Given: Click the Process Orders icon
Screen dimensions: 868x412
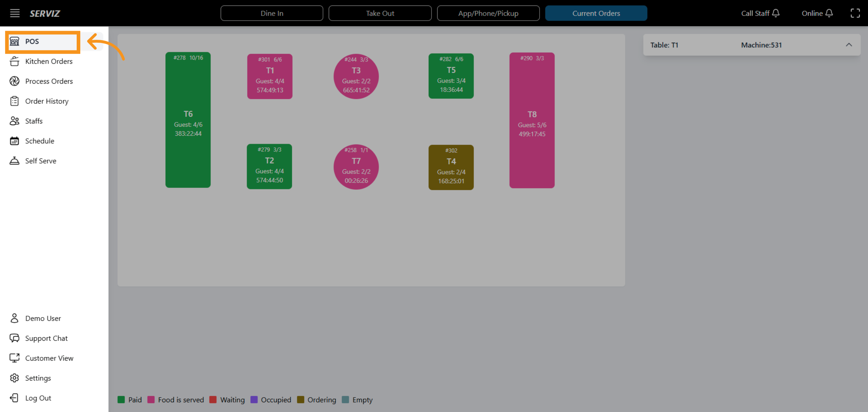Looking at the screenshot, I should (14, 81).
